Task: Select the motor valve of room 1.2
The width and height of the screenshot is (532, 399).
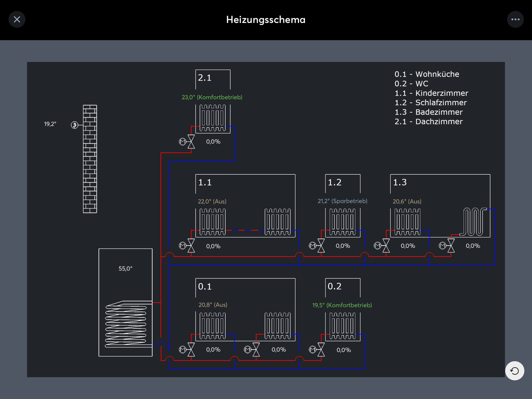Action: 317,246
